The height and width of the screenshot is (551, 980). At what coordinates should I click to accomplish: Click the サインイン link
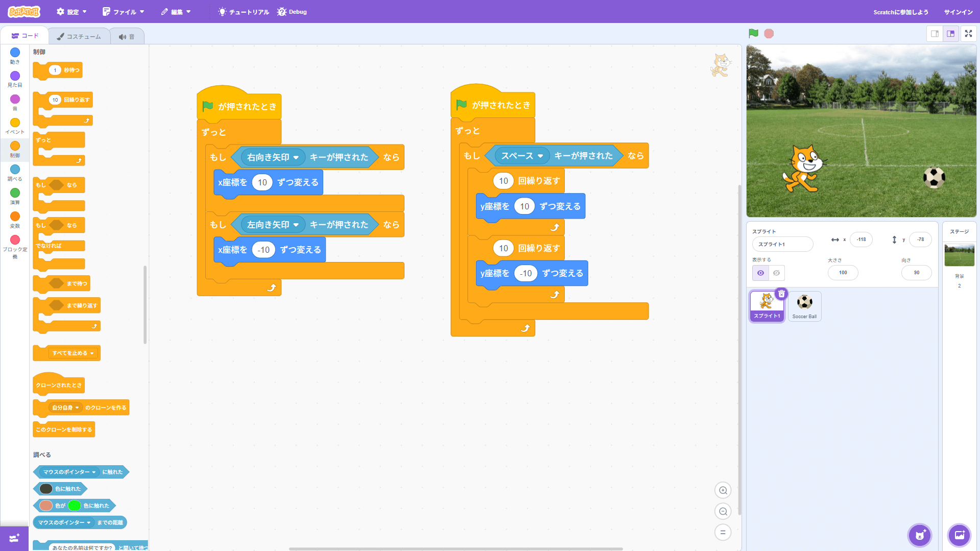958,12
